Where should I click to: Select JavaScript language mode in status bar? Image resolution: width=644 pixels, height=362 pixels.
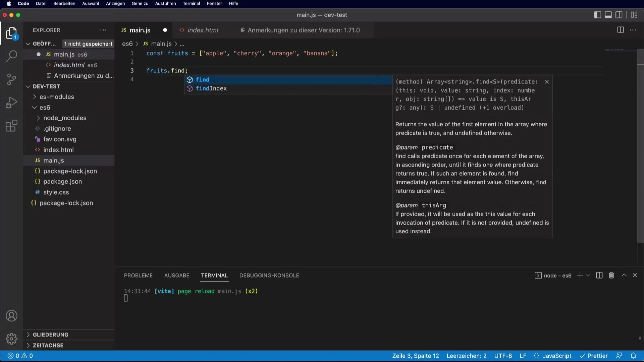[557, 356]
